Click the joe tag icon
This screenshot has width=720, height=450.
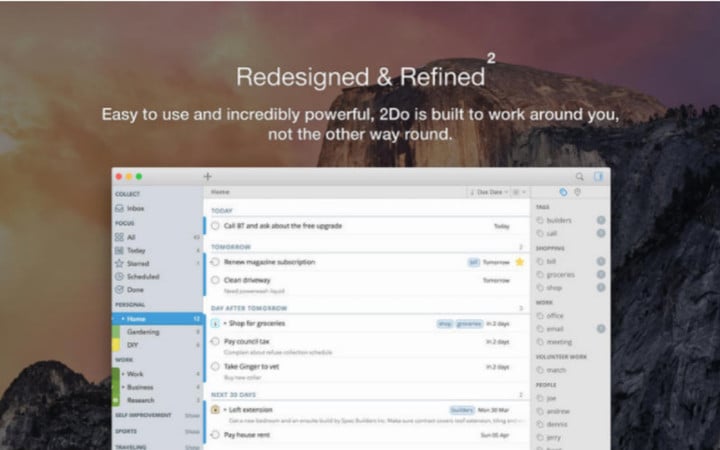540,398
